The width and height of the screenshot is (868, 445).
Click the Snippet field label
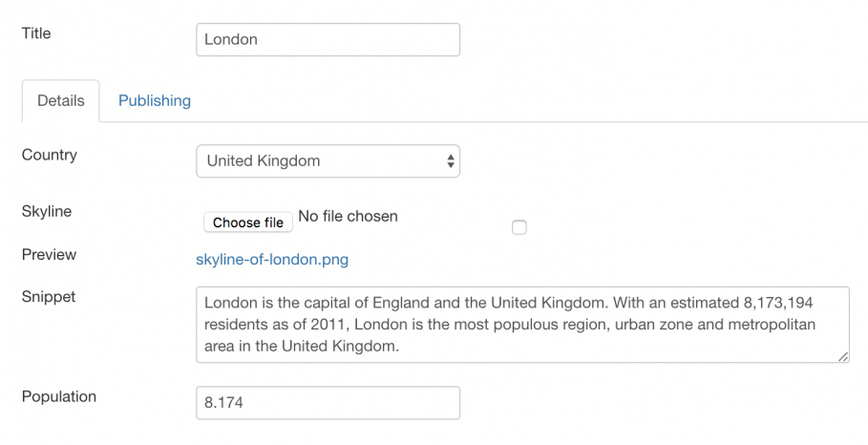click(49, 297)
